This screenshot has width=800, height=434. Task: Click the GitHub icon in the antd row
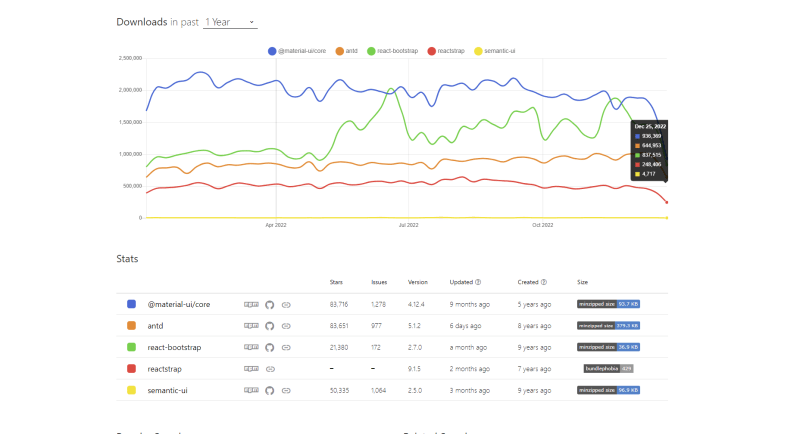click(269, 326)
